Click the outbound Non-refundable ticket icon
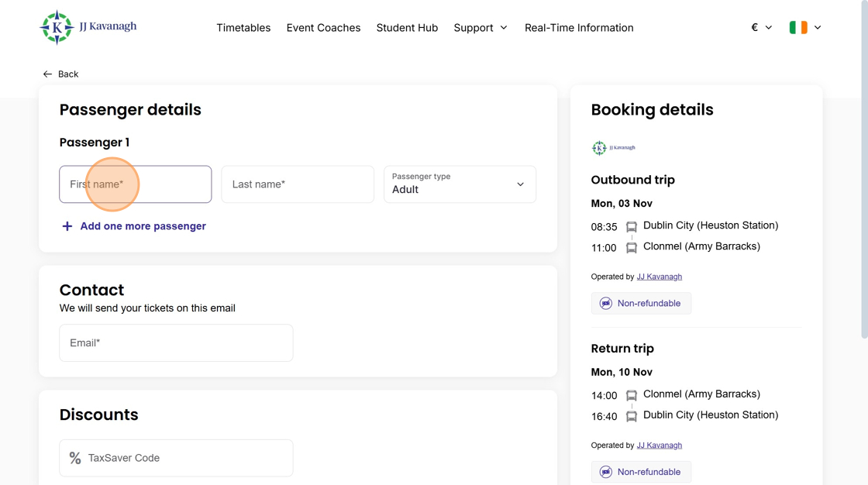 [606, 304]
